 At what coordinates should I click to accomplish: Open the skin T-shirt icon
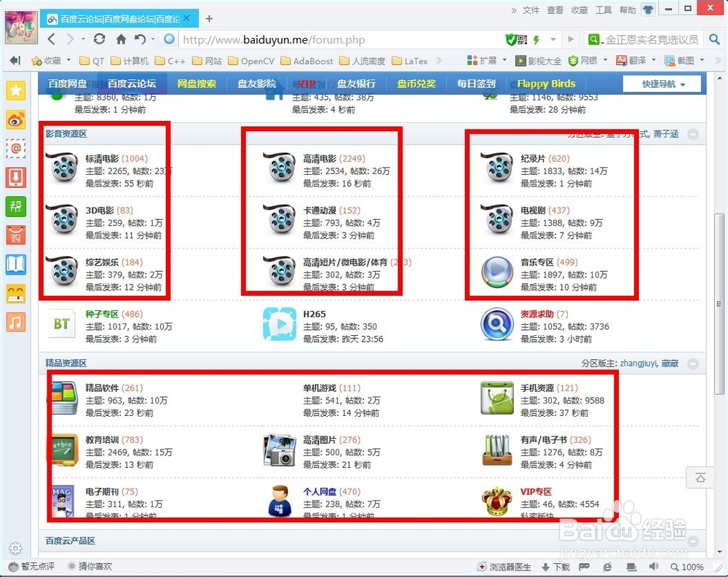pos(648,9)
